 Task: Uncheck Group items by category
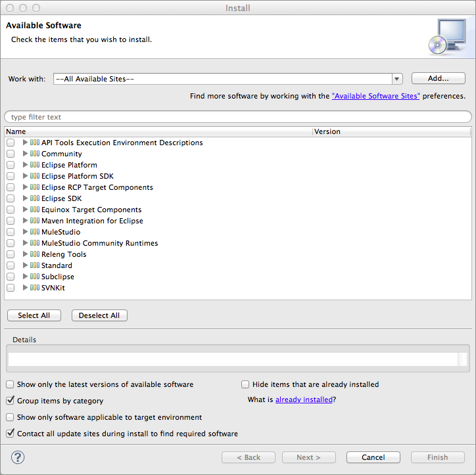pos(10,400)
